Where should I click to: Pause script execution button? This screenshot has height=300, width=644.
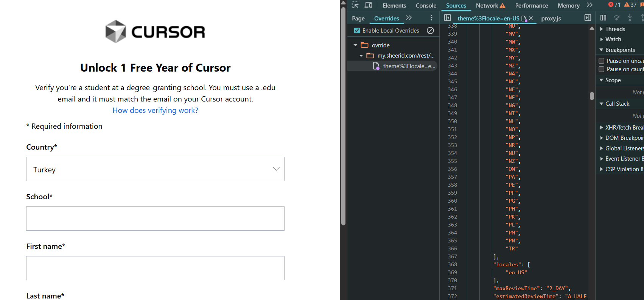tap(603, 18)
